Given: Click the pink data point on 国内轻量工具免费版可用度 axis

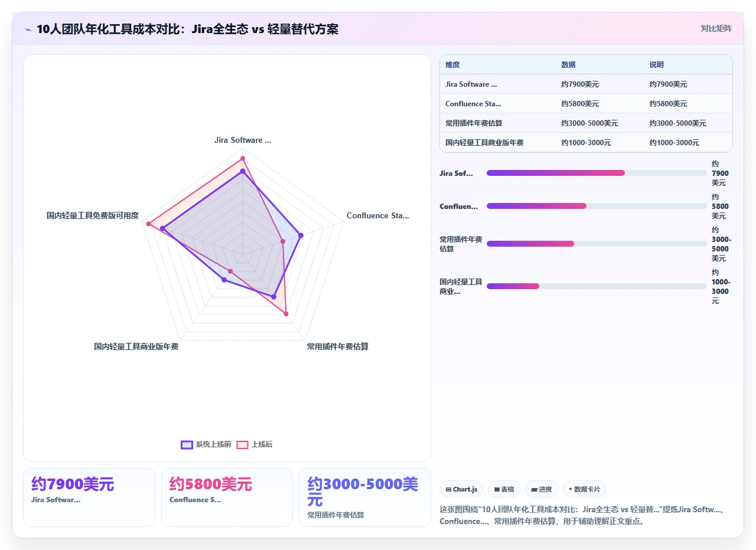Looking at the screenshot, I should tap(148, 224).
